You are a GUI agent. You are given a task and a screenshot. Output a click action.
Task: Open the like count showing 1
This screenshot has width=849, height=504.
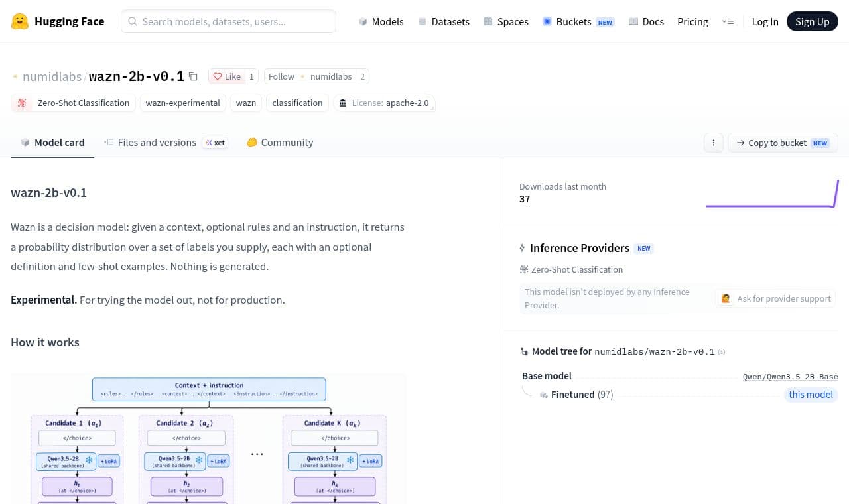(x=251, y=76)
